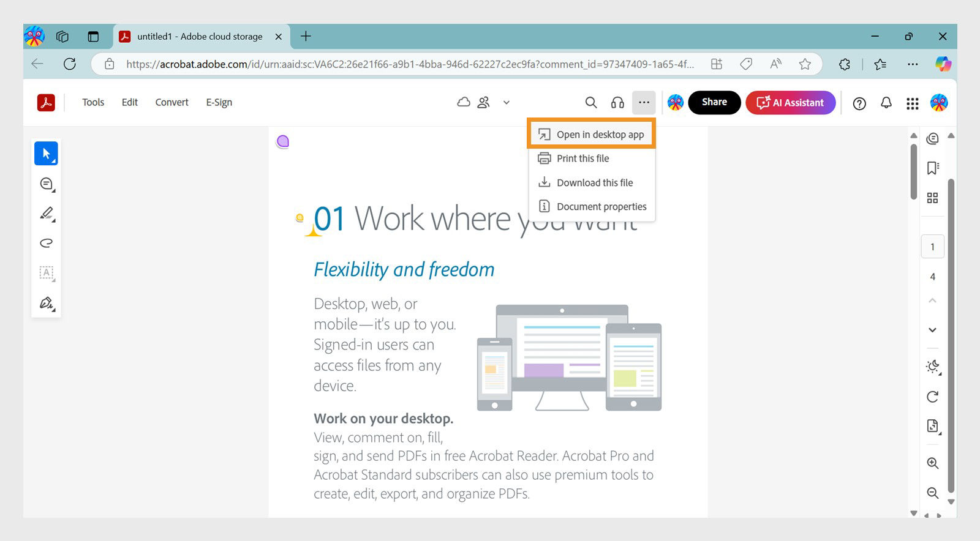The image size is (980, 541).
Task: Open the Tools menu
Action: [93, 102]
